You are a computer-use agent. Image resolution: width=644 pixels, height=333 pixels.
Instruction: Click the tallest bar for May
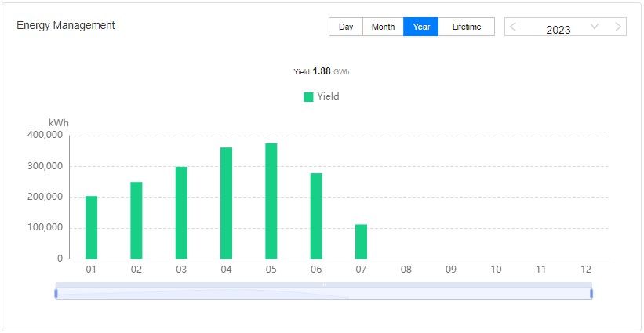tap(271, 201)
